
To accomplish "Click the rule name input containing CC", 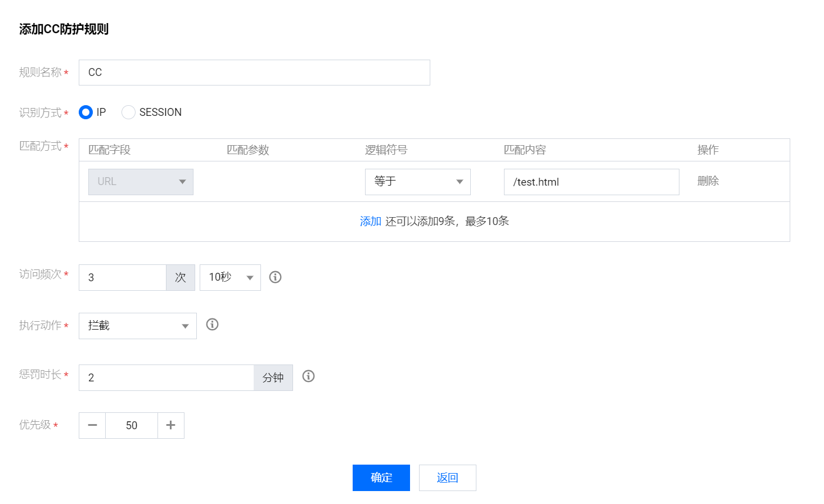I will [x=254, y=73].
